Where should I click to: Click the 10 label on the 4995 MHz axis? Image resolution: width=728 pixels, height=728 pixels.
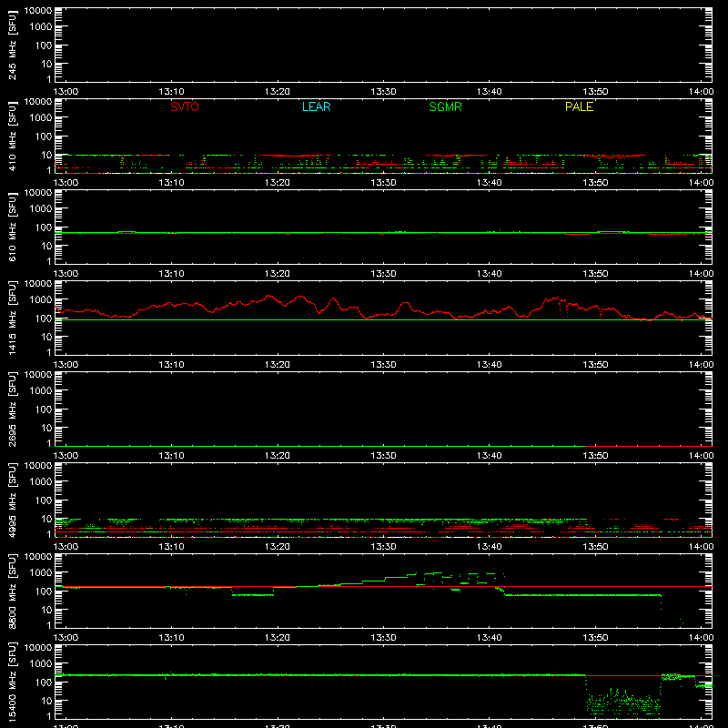point(46,519)
